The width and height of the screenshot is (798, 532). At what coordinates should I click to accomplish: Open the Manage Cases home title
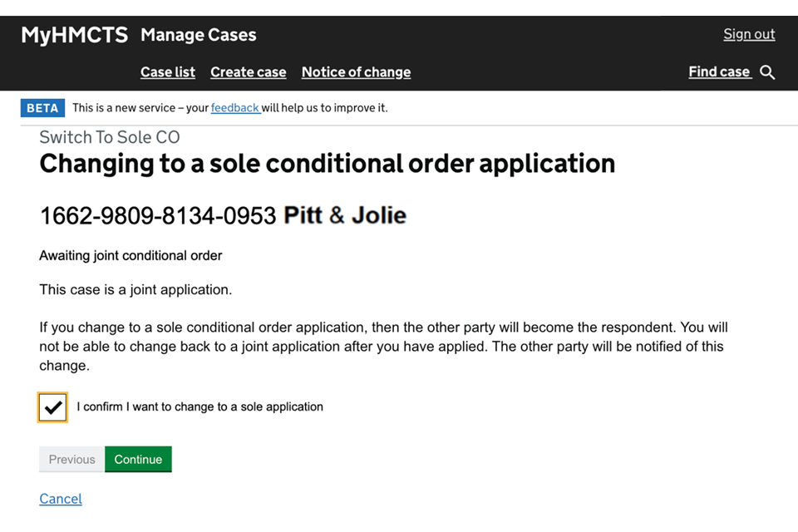(x=199, y=35)
